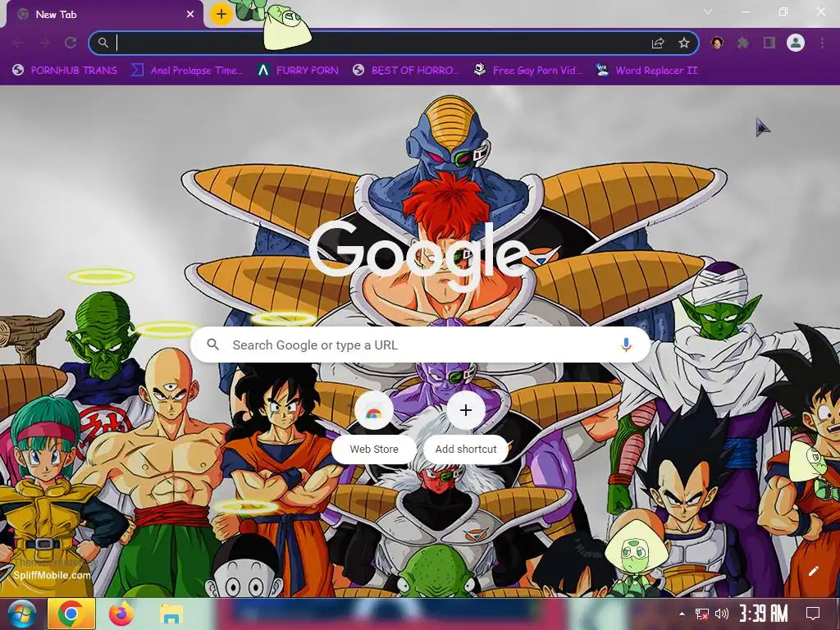
Task: Launch Firefox from the taskbar
Action: 121,614
